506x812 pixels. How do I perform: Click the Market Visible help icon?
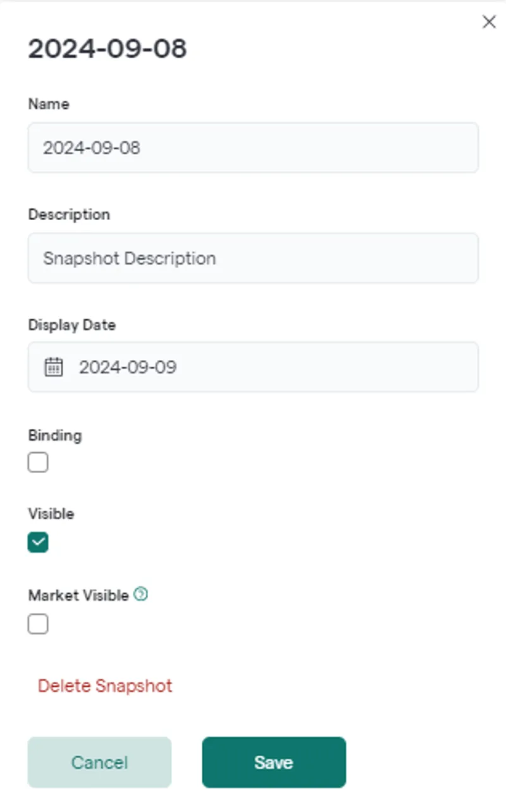(x=142, y=594)
